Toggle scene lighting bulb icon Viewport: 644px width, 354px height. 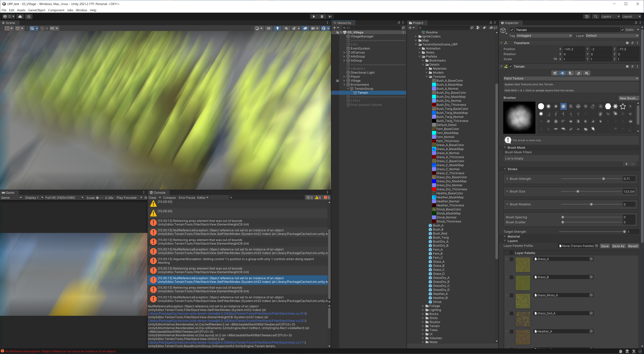tap(277, 28)
